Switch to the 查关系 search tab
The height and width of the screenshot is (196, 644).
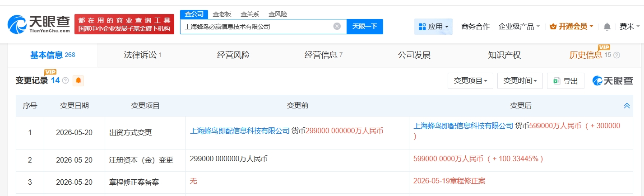[x=250, y=14]
